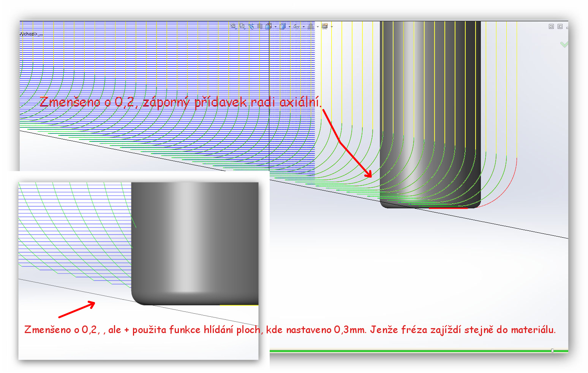Click the Apply Scene icon
This screenshot has height=373, width=588.
[x=311, y=26]
